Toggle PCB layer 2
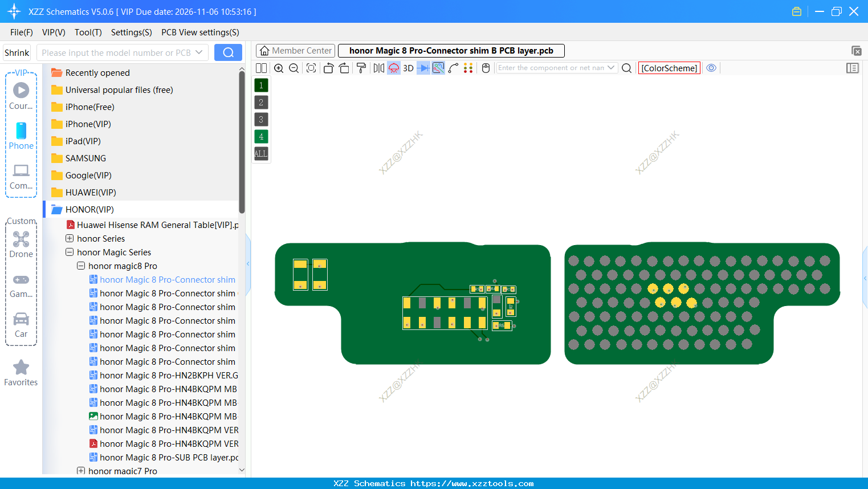The height and width of the screenshot is (489, 868). (x=261, y=103)
